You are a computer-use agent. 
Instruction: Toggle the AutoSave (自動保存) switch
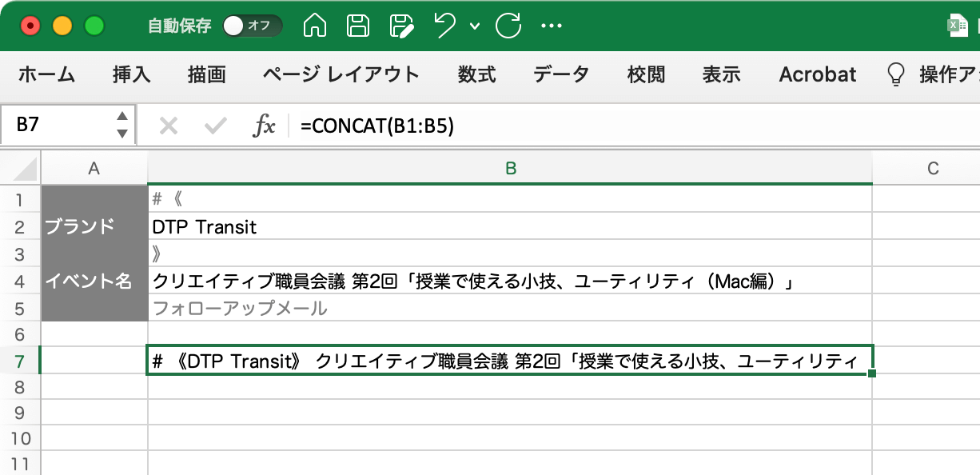pyautogui.click(x=252, y=26)
